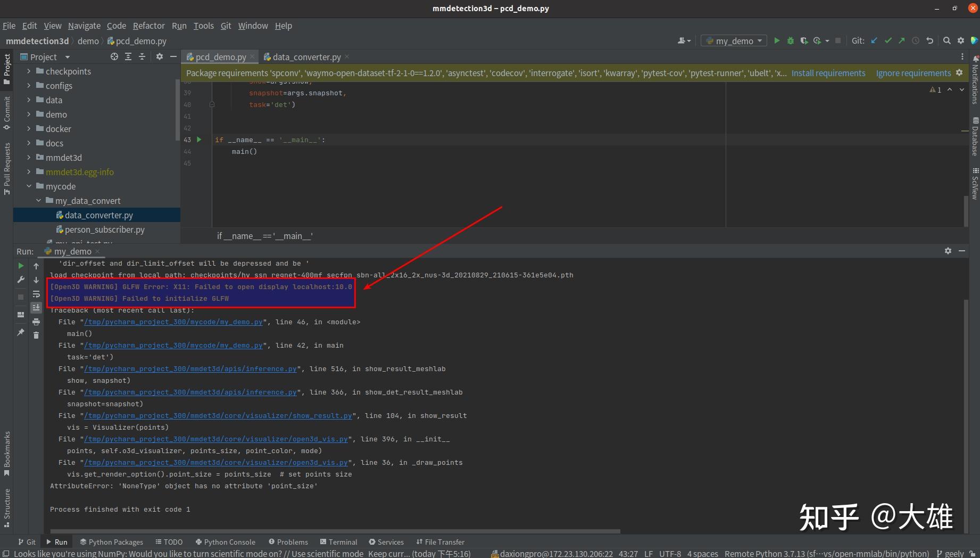Click Git update project blue arrow

point(874,41)
